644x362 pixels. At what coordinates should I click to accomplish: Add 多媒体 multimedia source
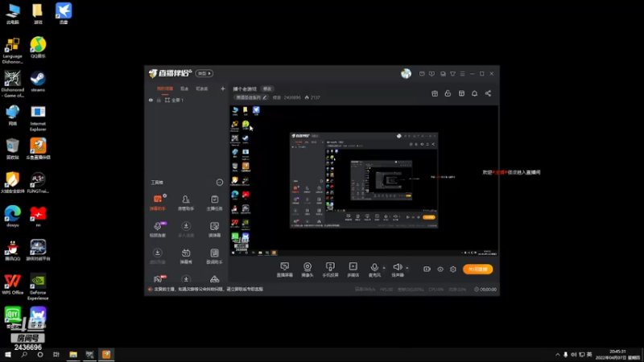click(353, 269)
